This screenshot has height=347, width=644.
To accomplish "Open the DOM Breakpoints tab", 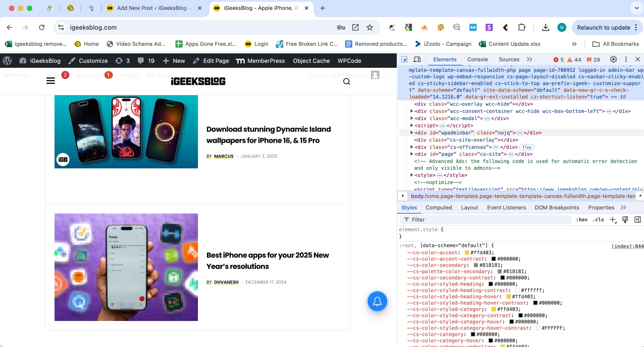I will click(557, 207).
